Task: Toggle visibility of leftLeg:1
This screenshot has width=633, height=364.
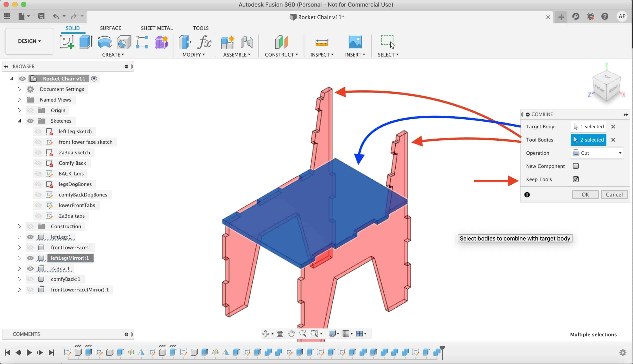Action: click(x=30, y=237)
